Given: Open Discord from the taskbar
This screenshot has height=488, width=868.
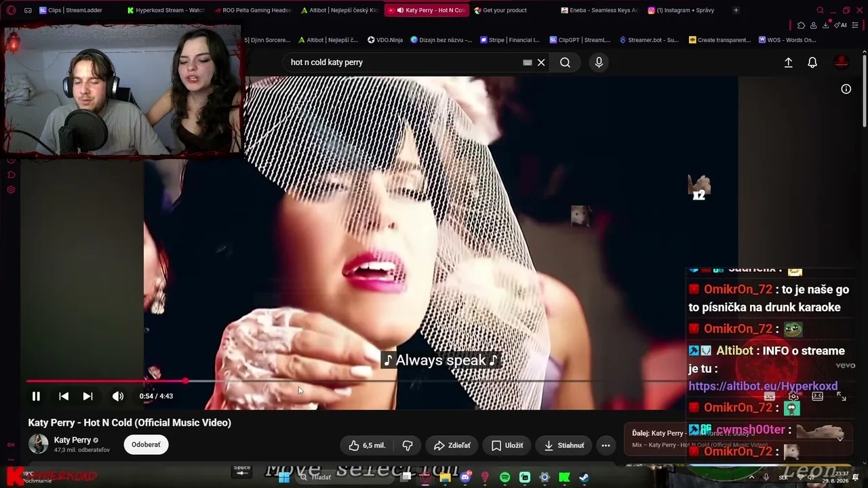Looking at the screenshot, I should point(465,477).
